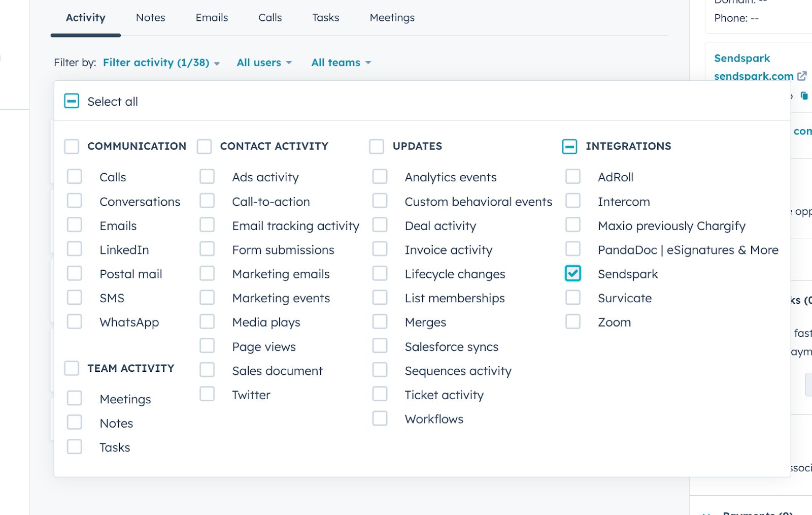Viewport: 812px width, 515px height.
Task: Enable the Ads activity checkbox
Action: point(207,176)
